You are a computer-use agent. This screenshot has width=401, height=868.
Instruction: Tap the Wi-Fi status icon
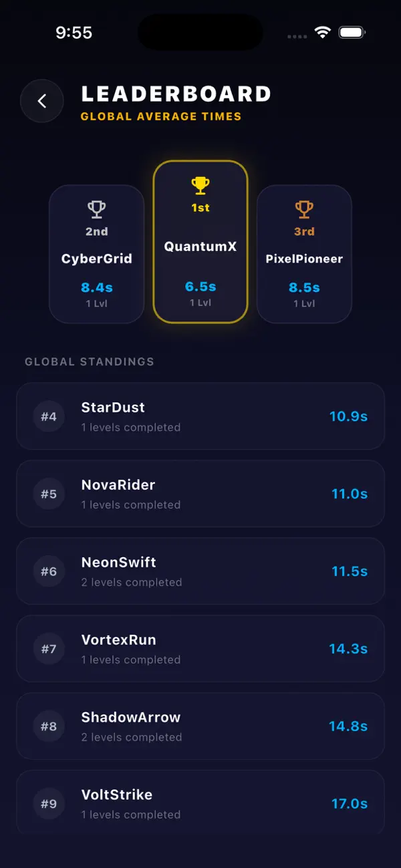coord(323,33)
